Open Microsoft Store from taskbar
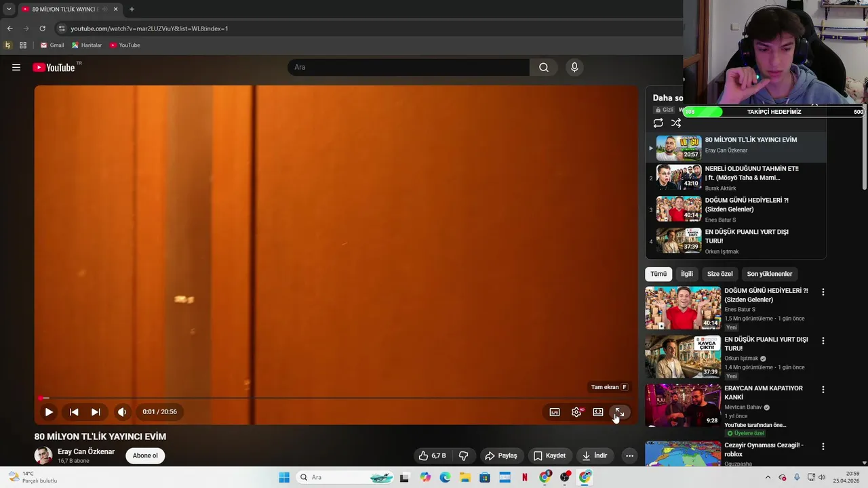This screenshot has width=868, height=488. (x=485, y=477)
